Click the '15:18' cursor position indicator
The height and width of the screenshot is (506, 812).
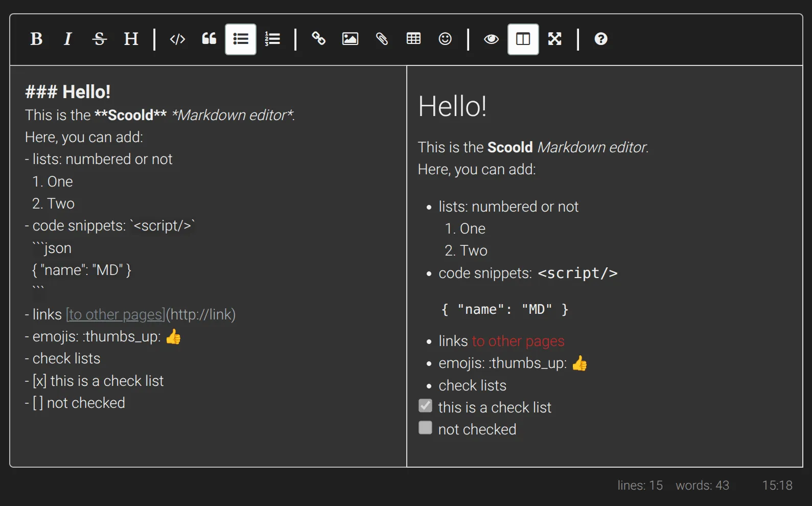pyautogui.click(x=777, y=485)
